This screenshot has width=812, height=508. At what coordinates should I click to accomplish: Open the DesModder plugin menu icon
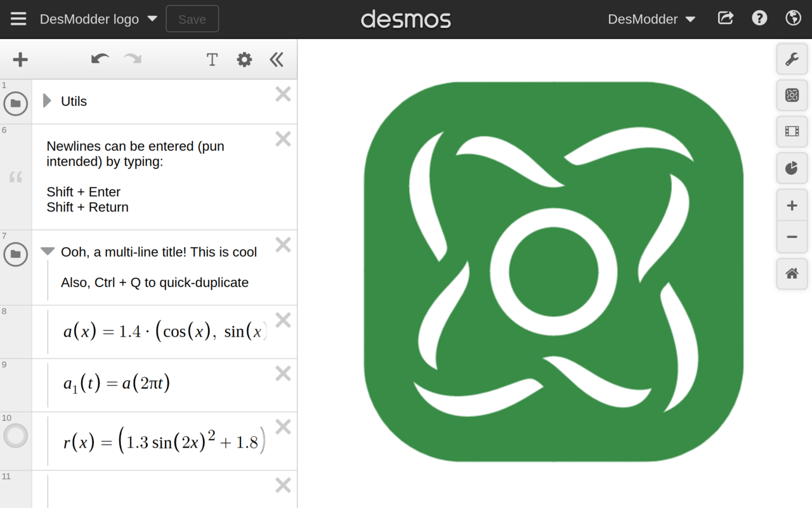coord(792,95)
